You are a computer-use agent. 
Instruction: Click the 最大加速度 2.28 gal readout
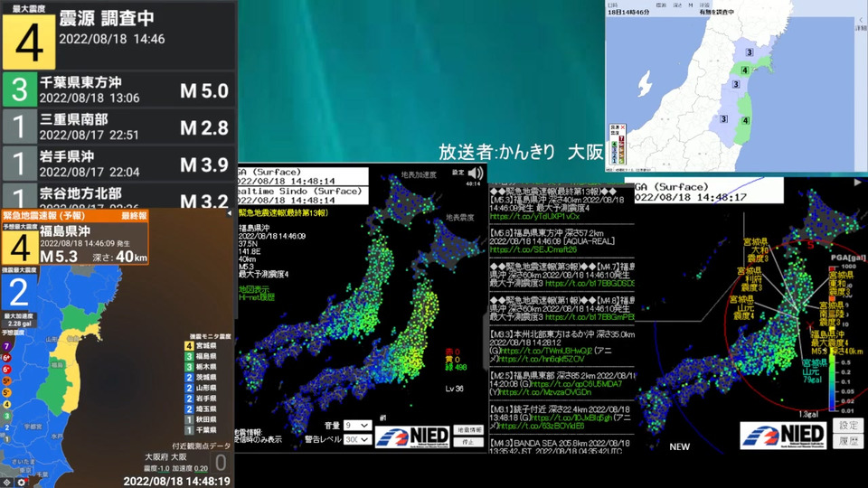[x=19, y=320]
